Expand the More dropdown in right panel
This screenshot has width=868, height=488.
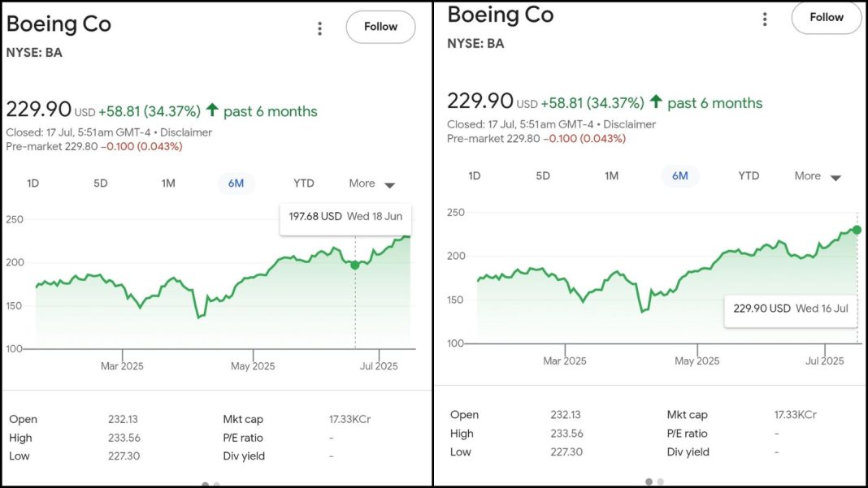[817, 176]
